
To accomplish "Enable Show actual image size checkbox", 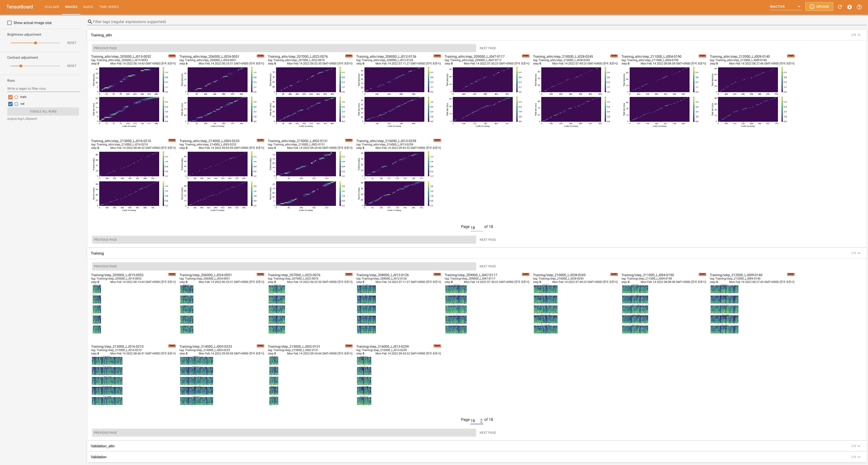I will click(x=9, y=23).
